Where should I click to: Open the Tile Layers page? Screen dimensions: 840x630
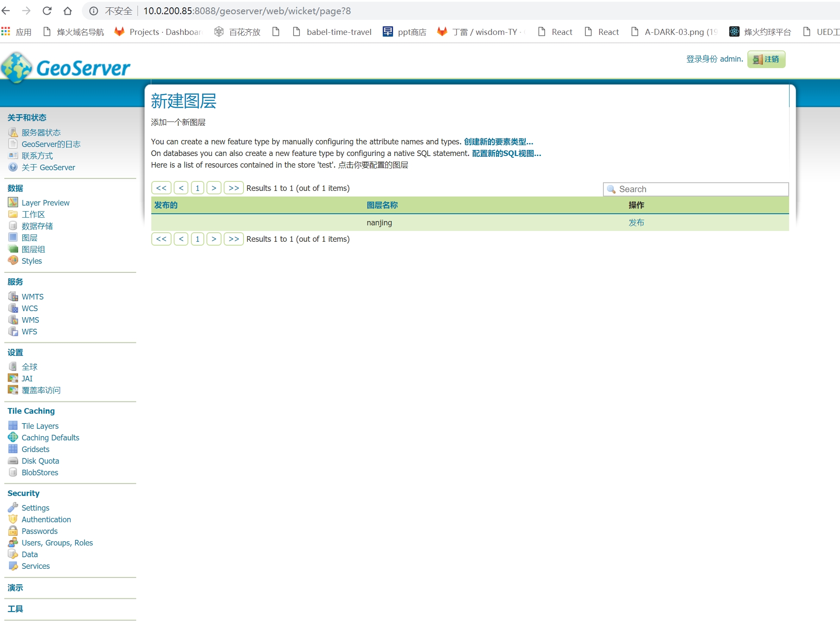click(x=40, y=426)
